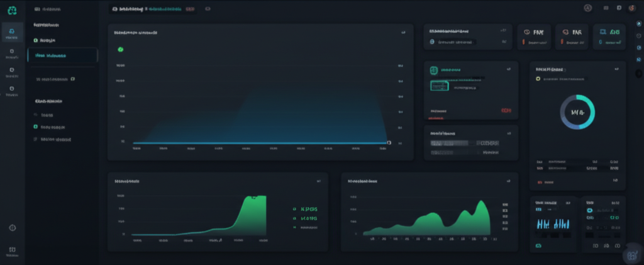Select the first stat tile labeled with an orange clock icon

coord(534,37)
